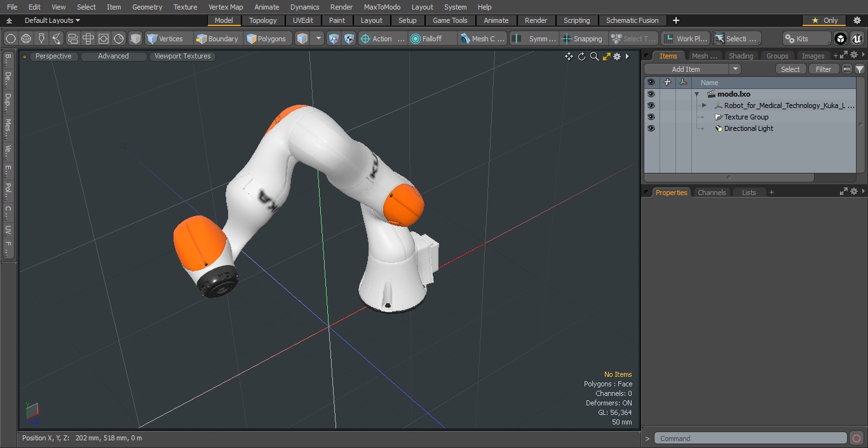Image resolution: width=868 pixels, height=448 pixels.
Task: Click the viewport rotate icon
Action: coord(581,57)
